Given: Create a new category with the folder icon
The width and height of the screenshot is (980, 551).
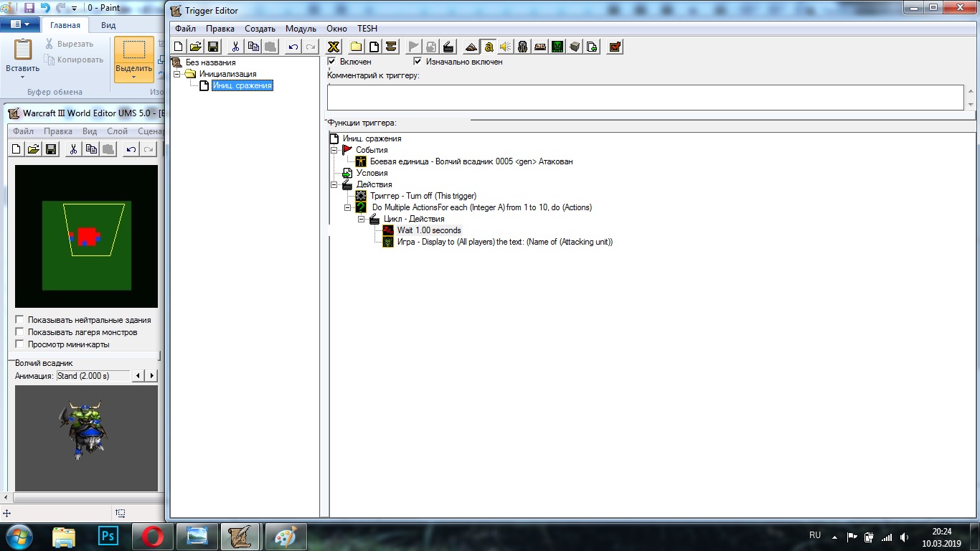Looking at the screenshot, I should tap(357, 47).
